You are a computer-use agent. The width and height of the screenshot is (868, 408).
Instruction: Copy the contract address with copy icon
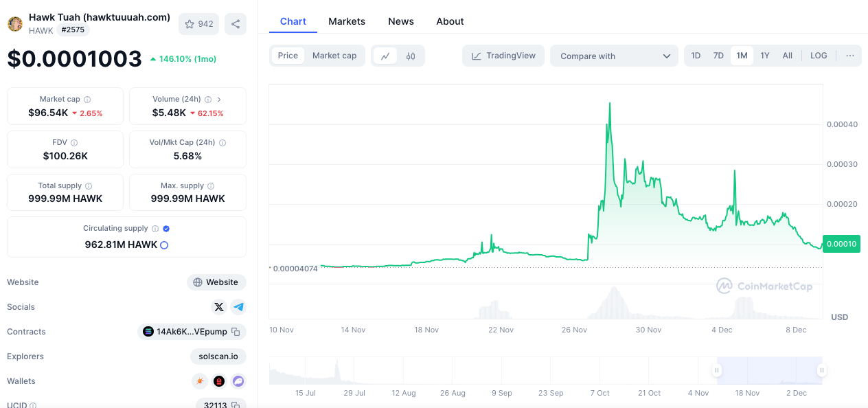[x=236, y=332]
